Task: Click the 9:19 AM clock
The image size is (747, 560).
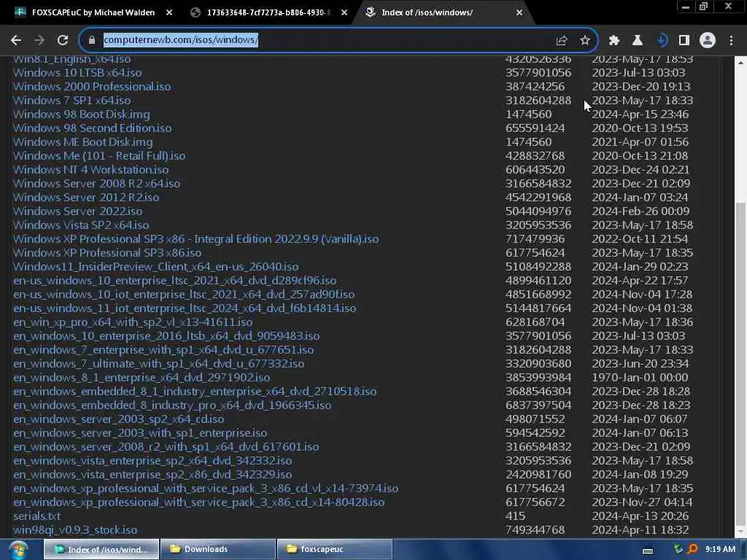Action: coord(720,549)
